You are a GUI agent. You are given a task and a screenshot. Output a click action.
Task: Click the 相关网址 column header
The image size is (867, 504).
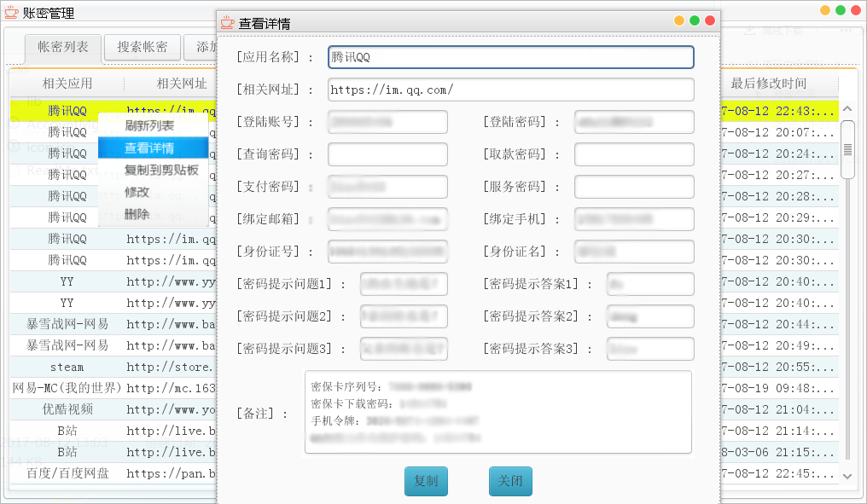[x=182, y=84]
